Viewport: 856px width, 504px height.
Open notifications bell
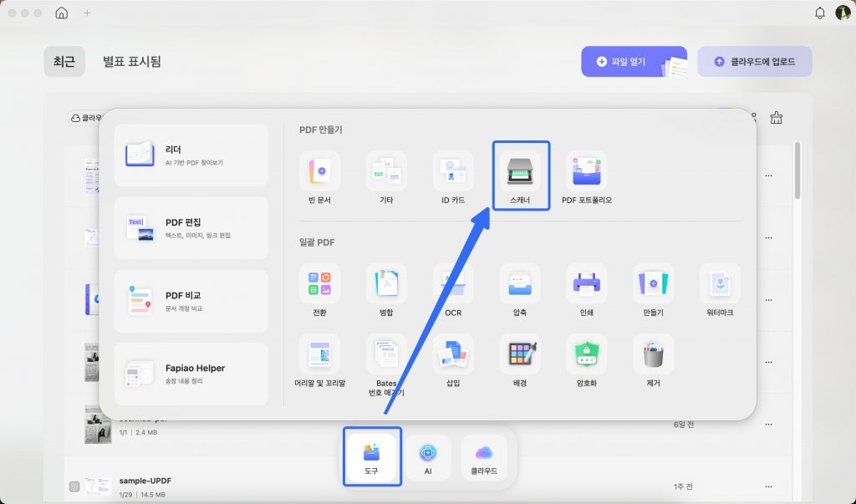819,13
